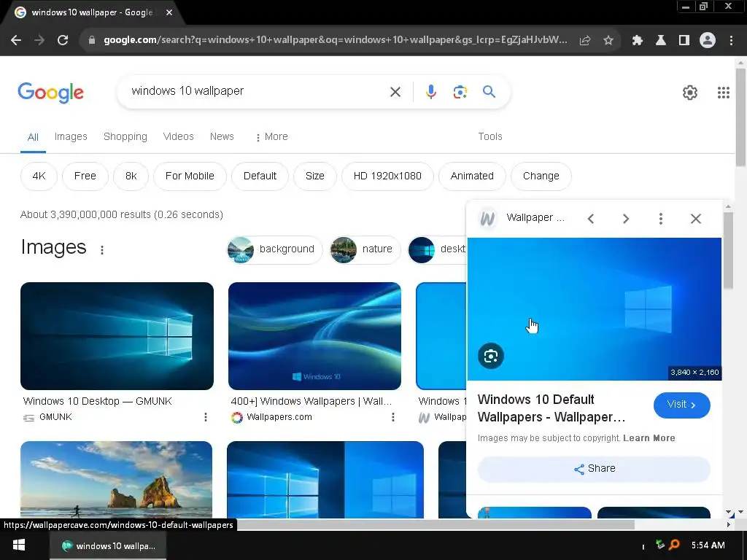
Task: Start voice search with microphone icon
Action: (x=431, y=92)
